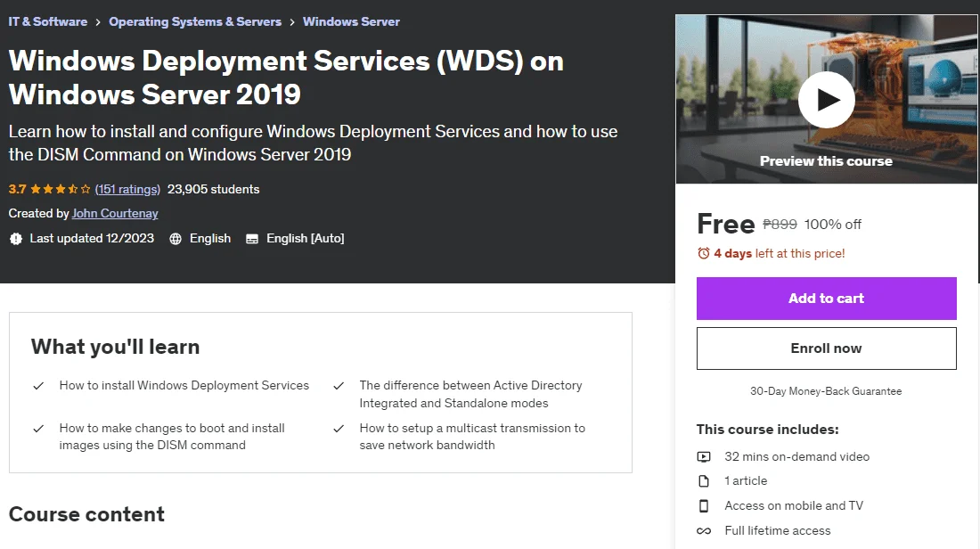980x549 pixels.
Task: Click the star rating icons
Action: (61, 189)
